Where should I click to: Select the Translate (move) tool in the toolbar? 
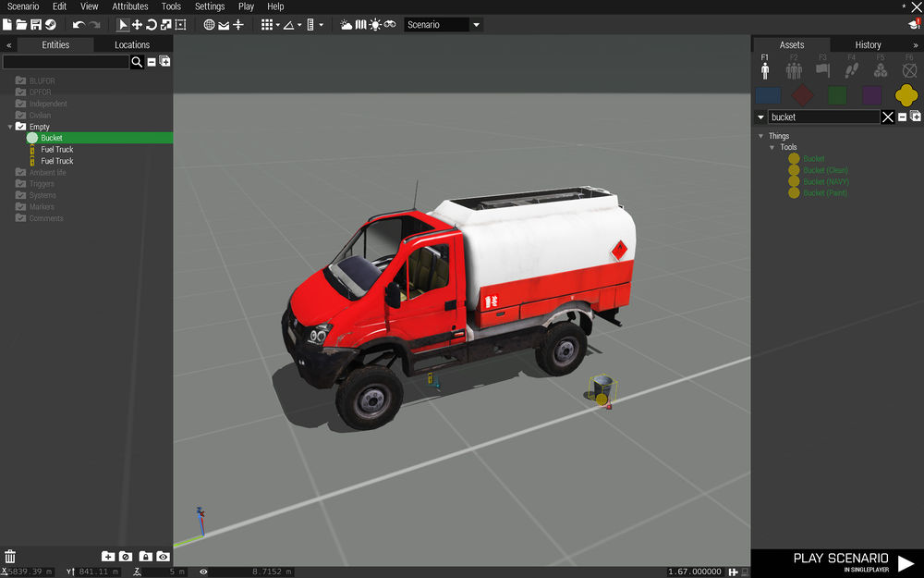pos(138,24)
